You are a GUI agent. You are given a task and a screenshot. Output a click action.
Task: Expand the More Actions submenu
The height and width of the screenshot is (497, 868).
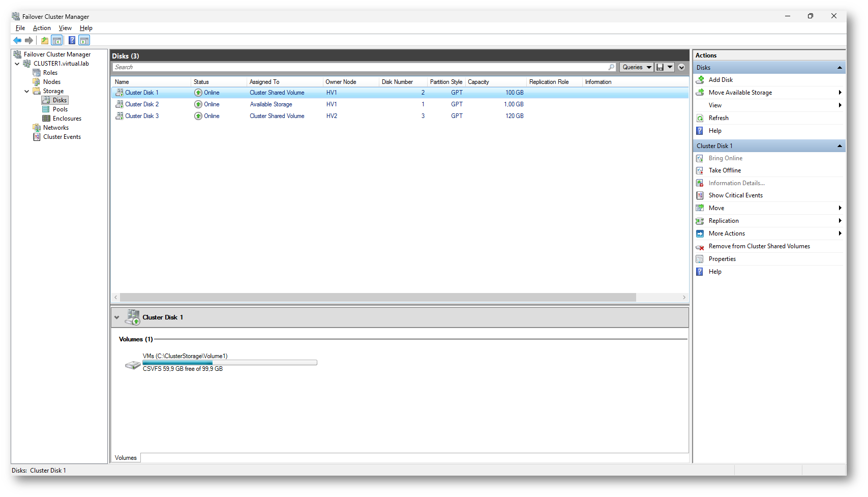(840, 233)
